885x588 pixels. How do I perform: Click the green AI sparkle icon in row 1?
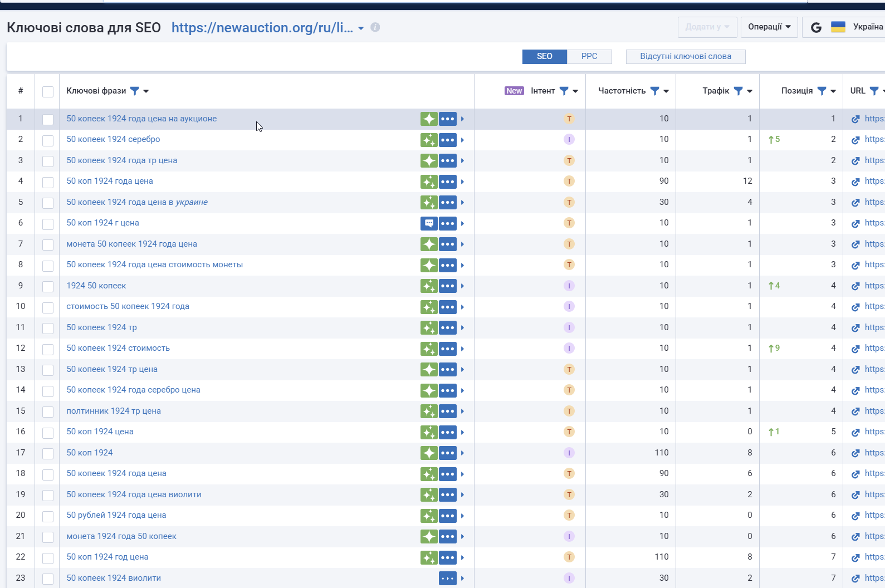click(429, 119)
